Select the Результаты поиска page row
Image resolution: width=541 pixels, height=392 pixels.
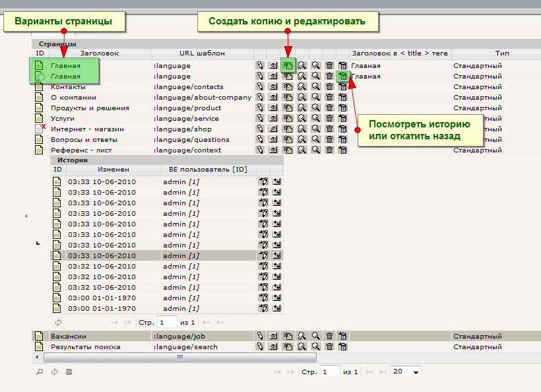click(x=86, y=347)
